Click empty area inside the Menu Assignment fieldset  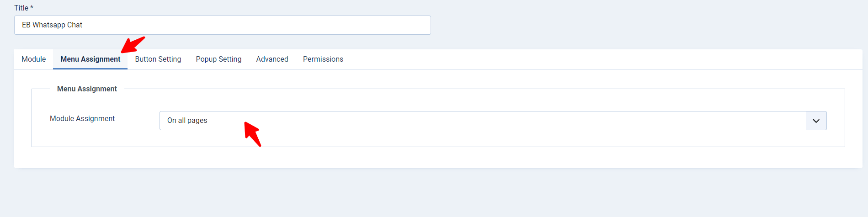pos(457,138)
